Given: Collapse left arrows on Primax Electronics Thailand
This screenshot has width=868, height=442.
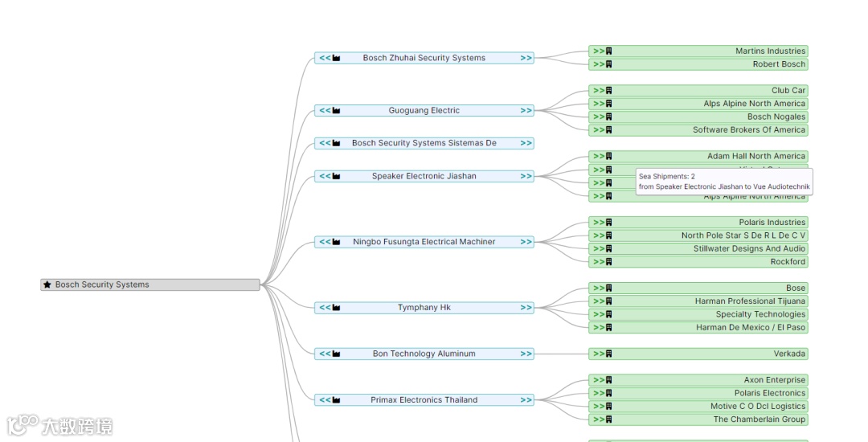Looking at the screenshot, I should pyautogui.click(x=325, y=400).
